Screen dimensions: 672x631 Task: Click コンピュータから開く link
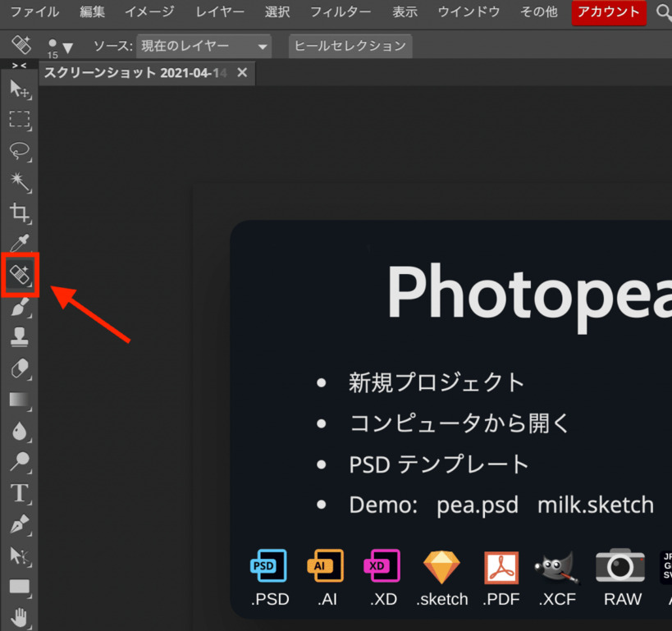click(459, 423)
